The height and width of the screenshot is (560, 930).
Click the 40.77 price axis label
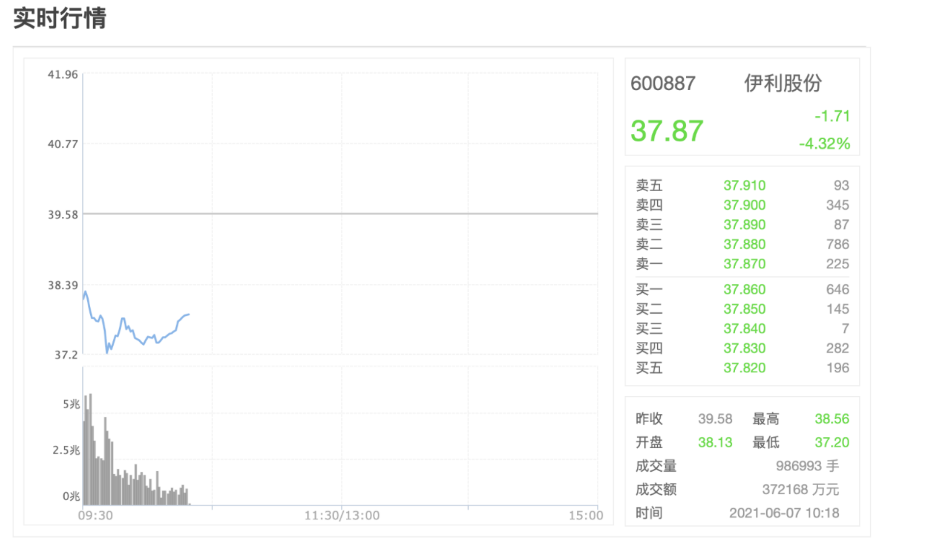pos(63,144)
